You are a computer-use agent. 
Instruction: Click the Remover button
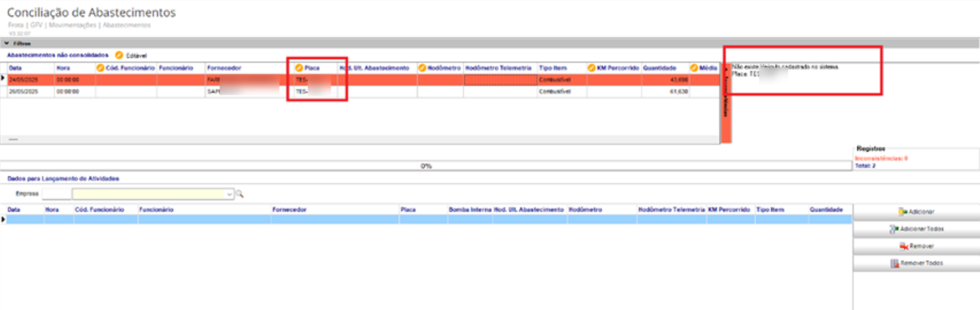click(916, 246)
